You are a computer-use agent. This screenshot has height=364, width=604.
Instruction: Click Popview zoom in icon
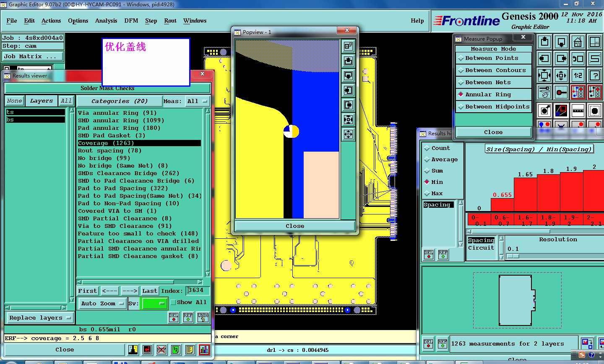[348, 119]
